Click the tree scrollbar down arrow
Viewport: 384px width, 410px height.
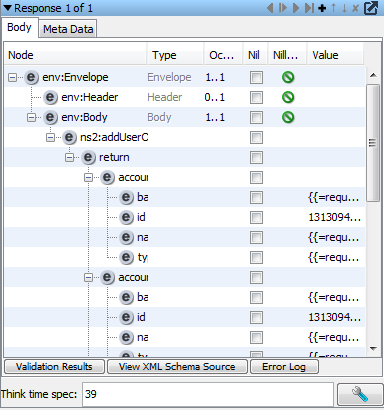(x=373, y=349)
